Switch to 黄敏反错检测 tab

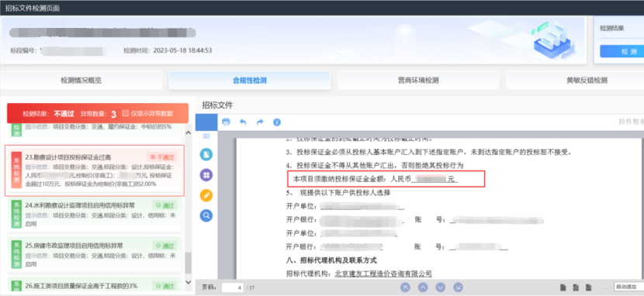(x=575, y=81)
